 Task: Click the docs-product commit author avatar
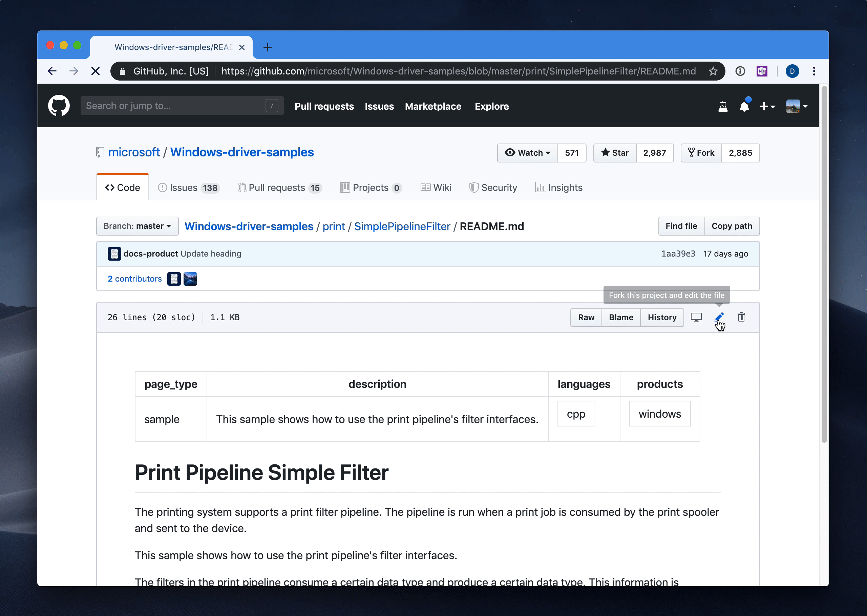(114, 254)
